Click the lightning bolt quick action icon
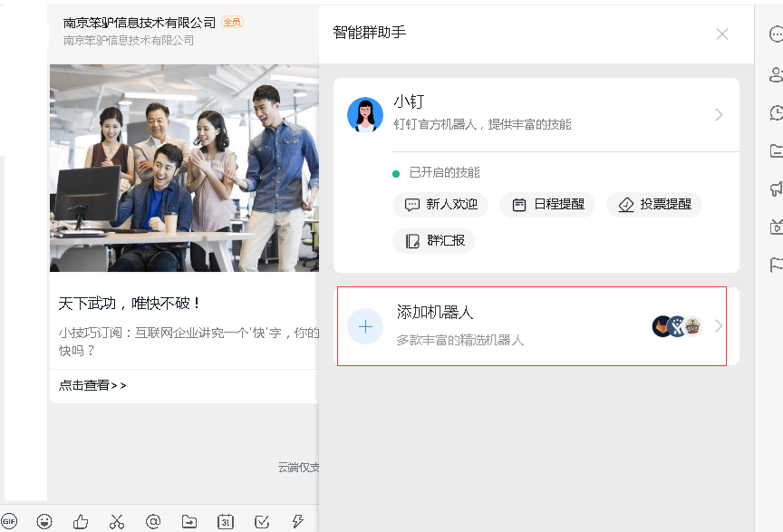 297,521
